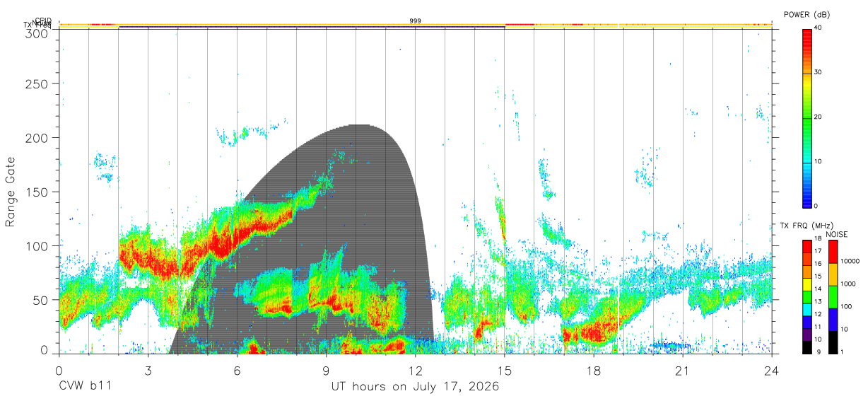Click the y-axis tick label 50
This screenshot has width=868, height=401.
pos(41,300)
